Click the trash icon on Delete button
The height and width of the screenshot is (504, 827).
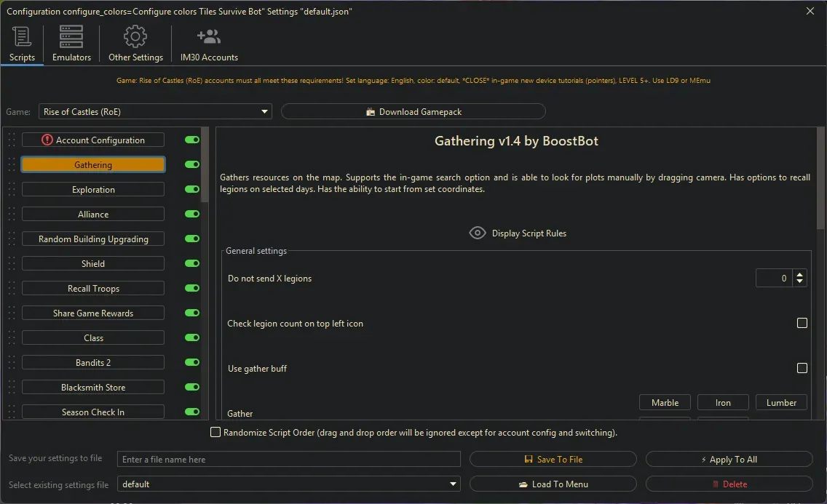[716, 484]
